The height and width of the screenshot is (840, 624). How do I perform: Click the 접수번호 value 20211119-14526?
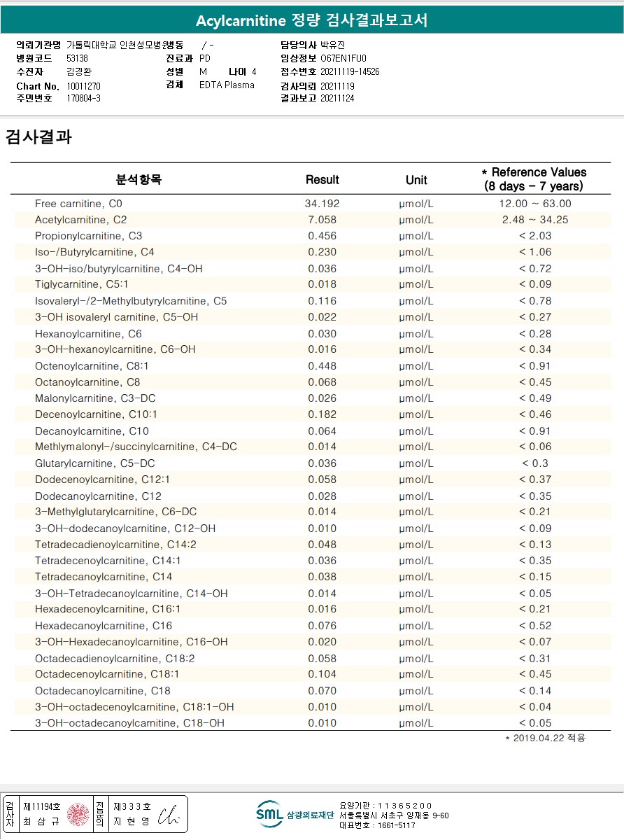350,72
